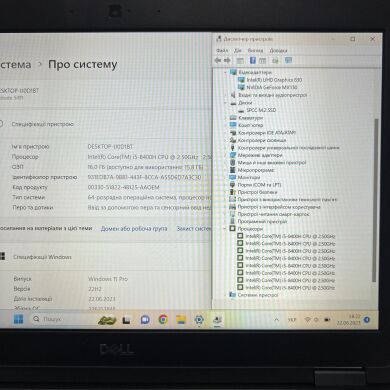Open the Вигляд menu
Viewport: 390px width, 390px height.
pyautogui.click(x=255, y=51)
